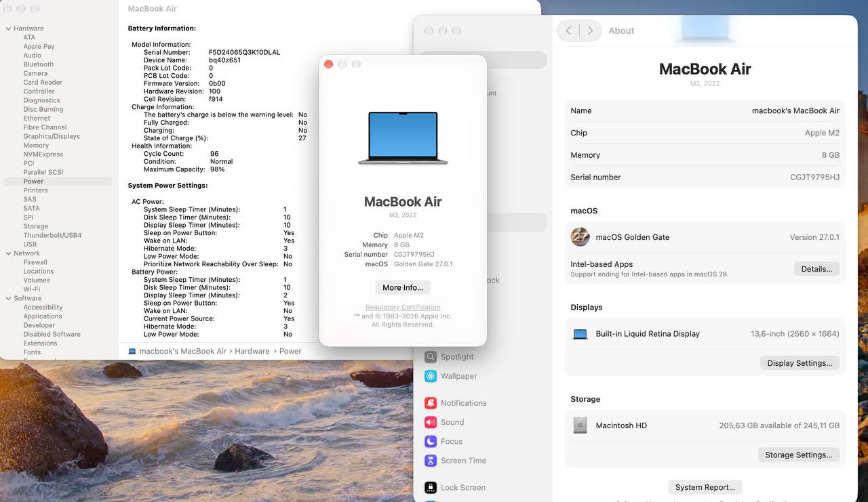
Task: Go back with the About toolbar arrow
Action: click(x=568, y=30)
